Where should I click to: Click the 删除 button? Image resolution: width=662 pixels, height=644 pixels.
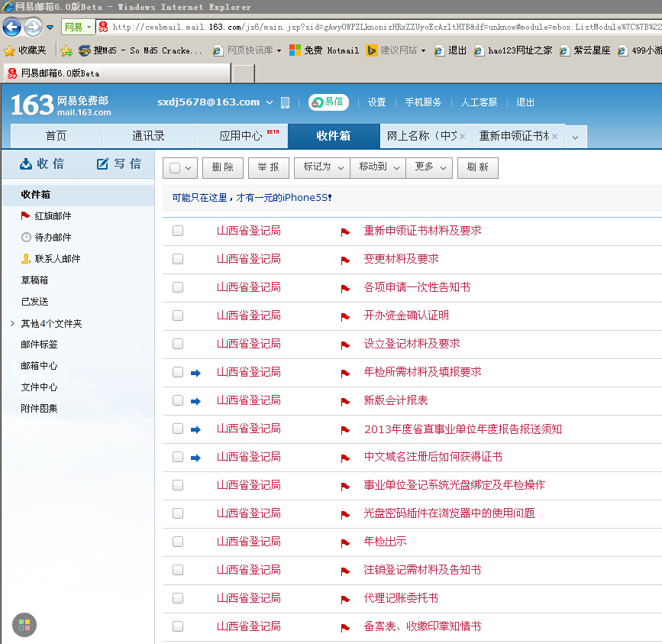(223, 167)
